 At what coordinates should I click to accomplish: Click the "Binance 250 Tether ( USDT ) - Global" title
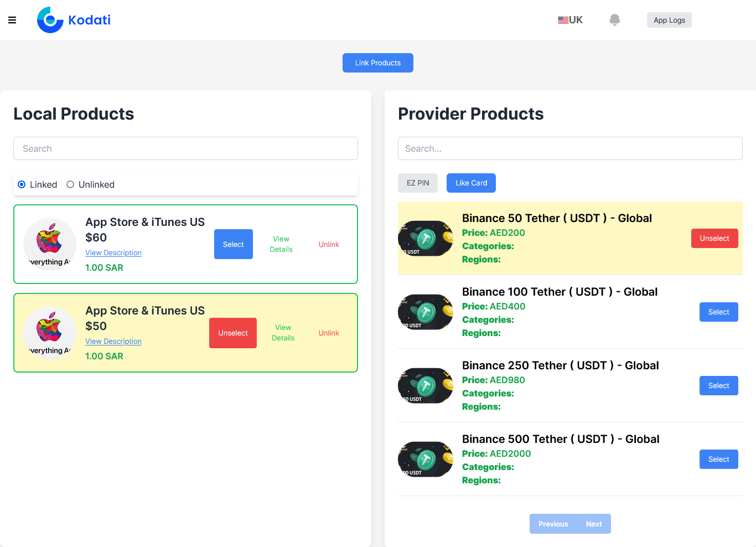click(560, 365)
